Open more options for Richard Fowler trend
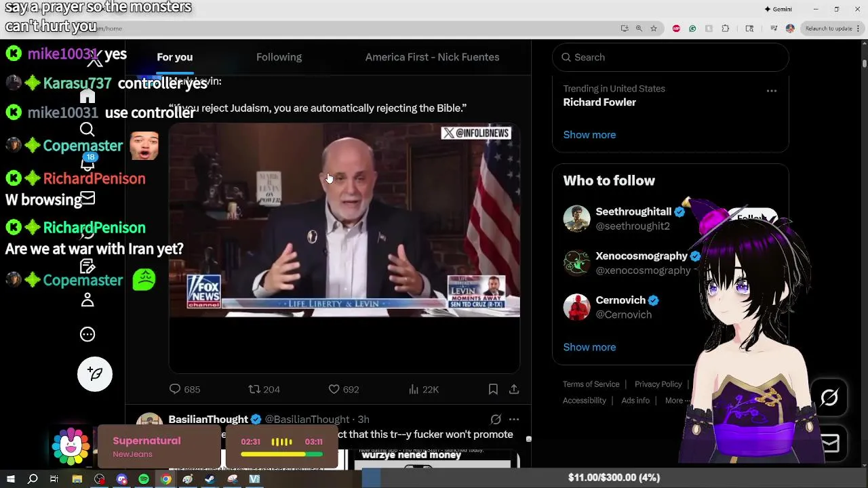868x488 pixels. click(x=772, y=91)
